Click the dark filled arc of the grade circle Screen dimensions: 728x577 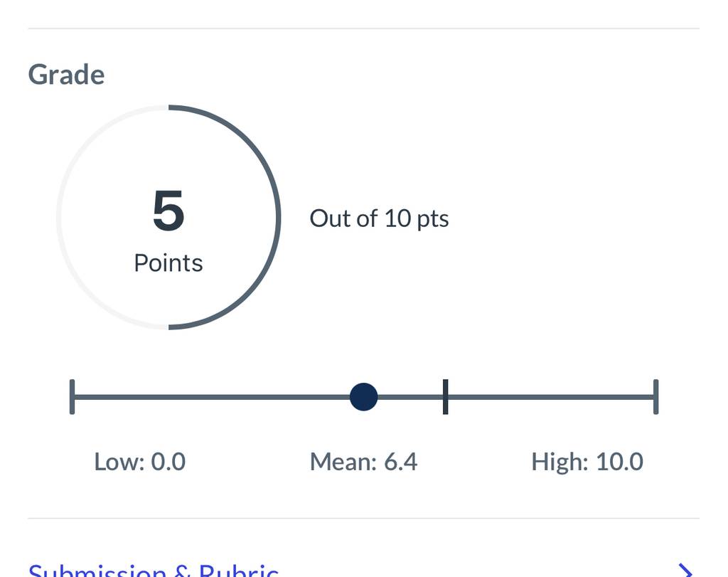tap(278, 218)
